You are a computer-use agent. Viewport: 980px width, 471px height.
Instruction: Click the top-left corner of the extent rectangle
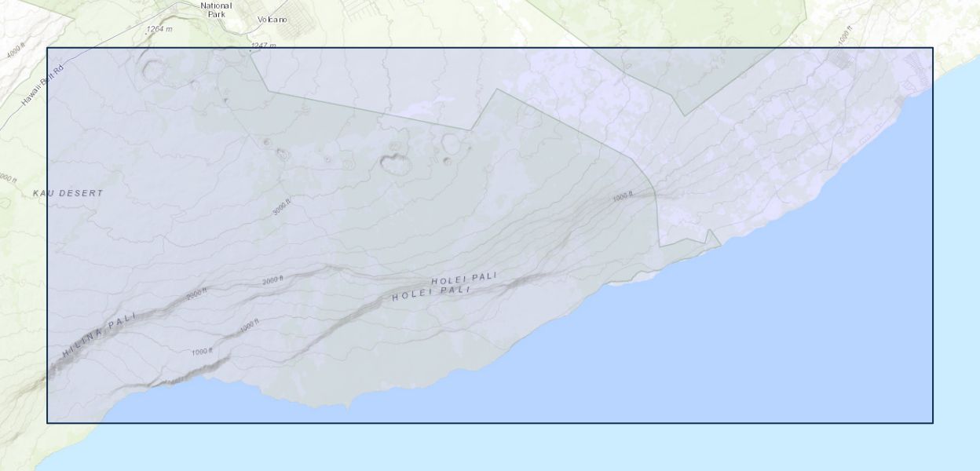point(47,48)
